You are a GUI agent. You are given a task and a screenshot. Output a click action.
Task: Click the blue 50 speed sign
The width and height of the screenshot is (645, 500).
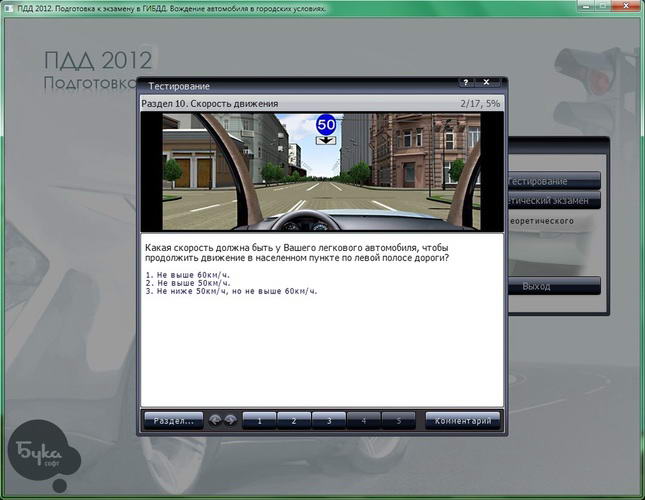point(326,124)
